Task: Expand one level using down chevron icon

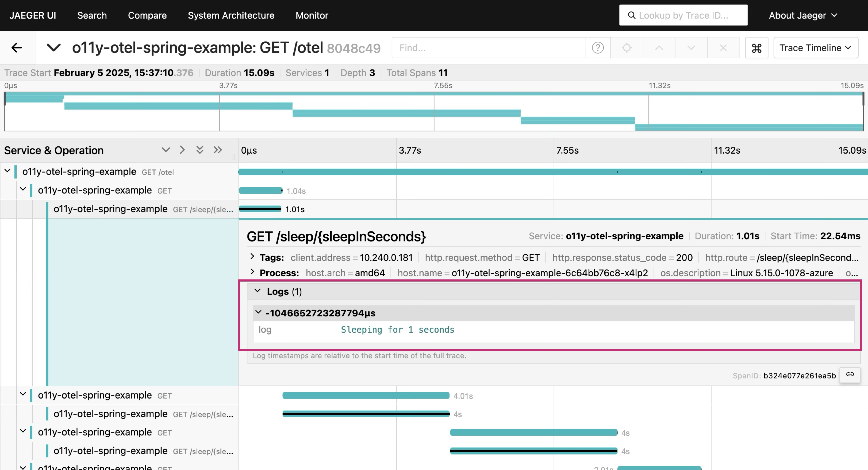Action: point(166,149)
